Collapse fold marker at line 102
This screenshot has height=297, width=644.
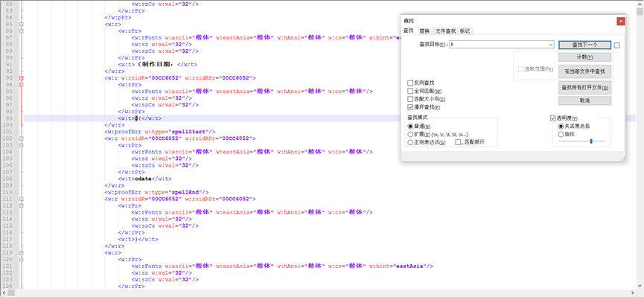[22, 138]
